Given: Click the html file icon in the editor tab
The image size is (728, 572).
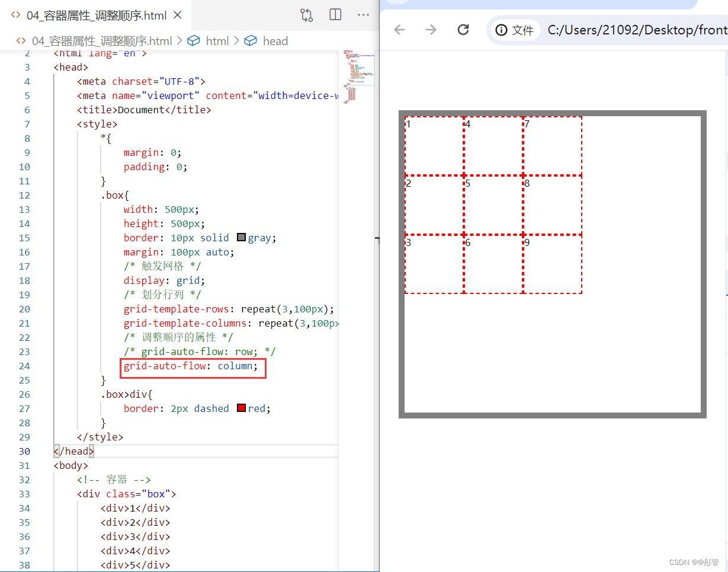Looking at the screenshot, I should 15,15.
